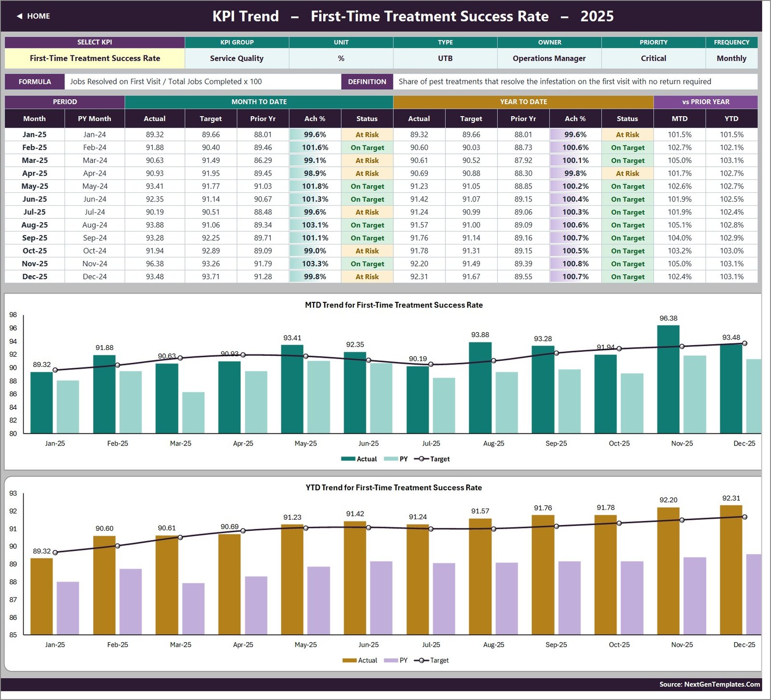The image size is (771, 700).
Task: Click Mar-25 PY bar in MTD chart
Action: click(193, 413)
